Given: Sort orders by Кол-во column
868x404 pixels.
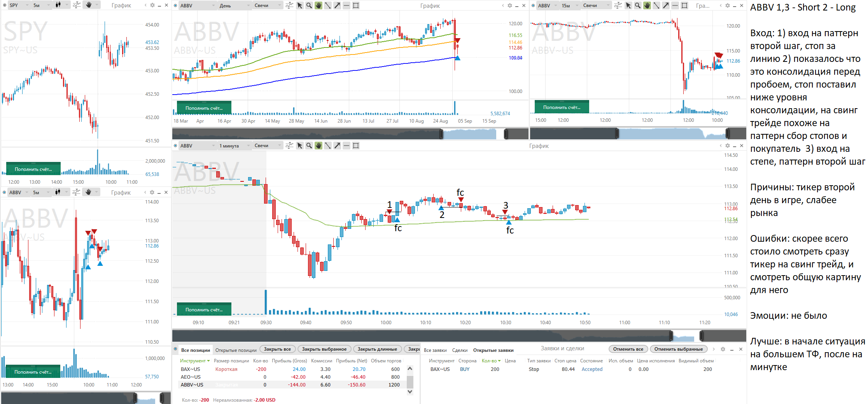Looking at the screenshot, I should click(x=491, y=361).
